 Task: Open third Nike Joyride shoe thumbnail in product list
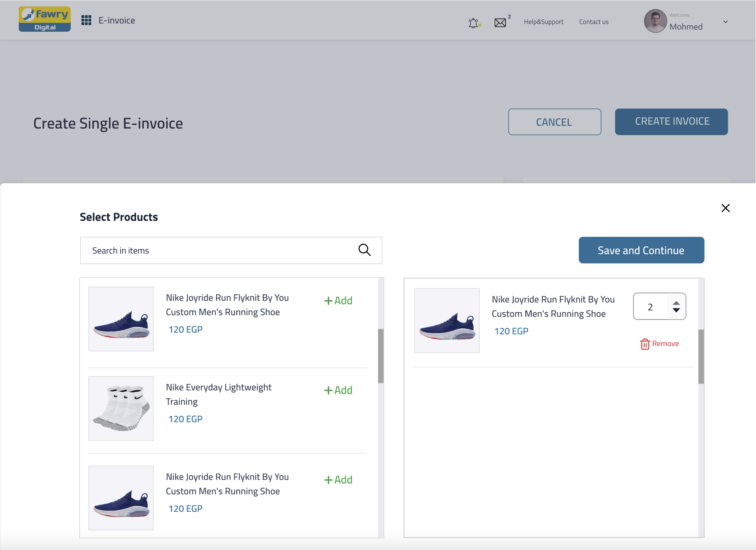coord(121,498)
